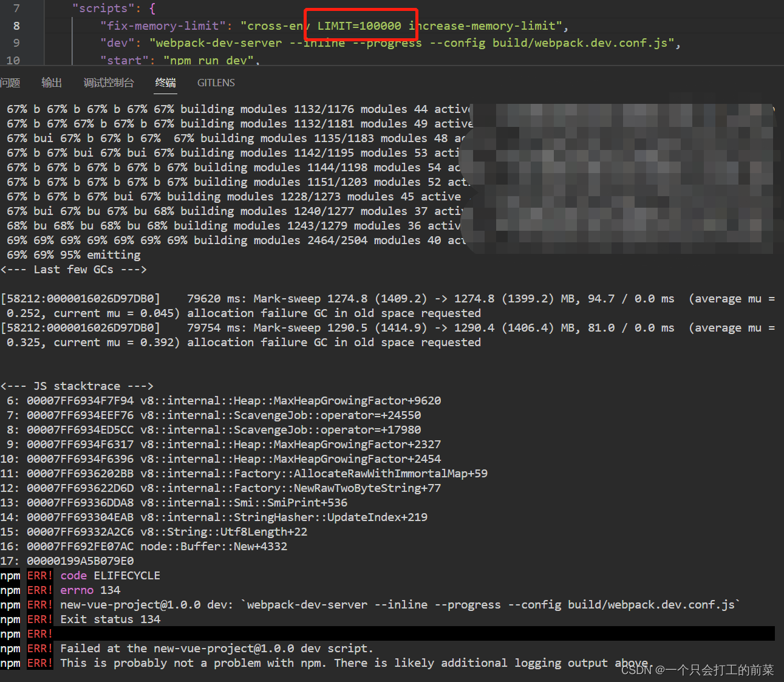Click the LIMIT=100000 value in editor
784x682 pixels.
[360, 26]
